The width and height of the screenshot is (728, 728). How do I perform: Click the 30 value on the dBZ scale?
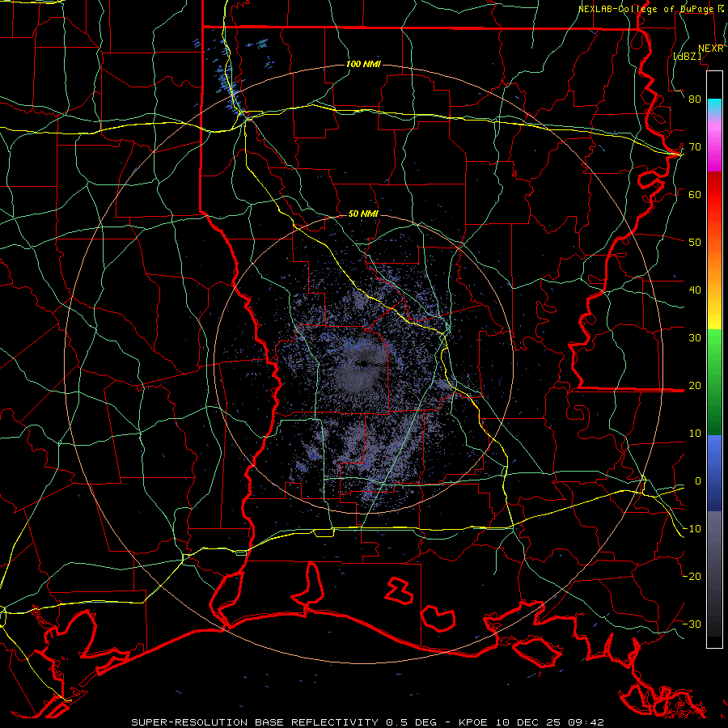[695, 338]
